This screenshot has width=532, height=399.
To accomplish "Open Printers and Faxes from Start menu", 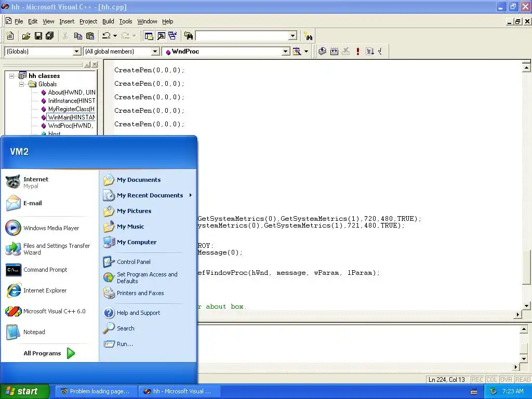I will click(140, 293).
